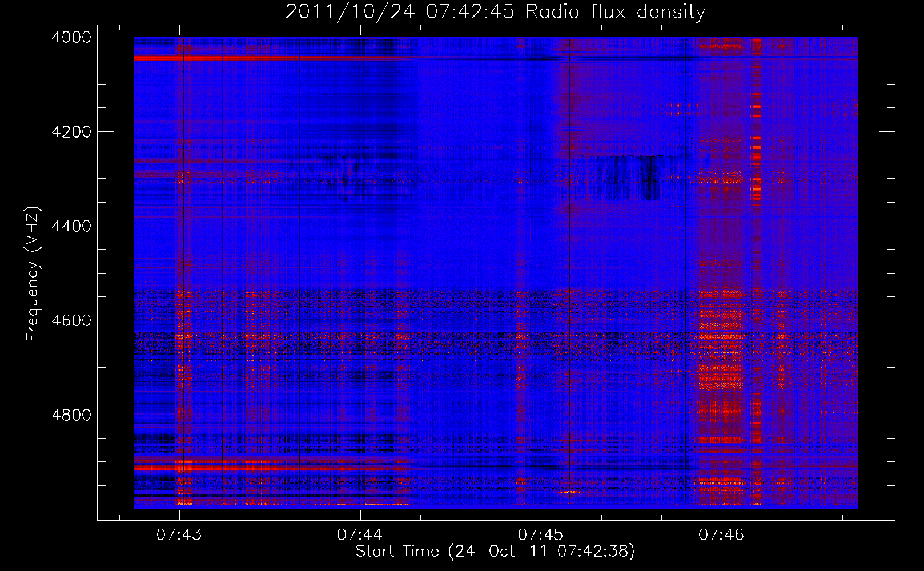Image resolution: width=924 pixels, height=571 pixels.
Task: Click the 07:45 time axis label
Action: coord(540,535)
